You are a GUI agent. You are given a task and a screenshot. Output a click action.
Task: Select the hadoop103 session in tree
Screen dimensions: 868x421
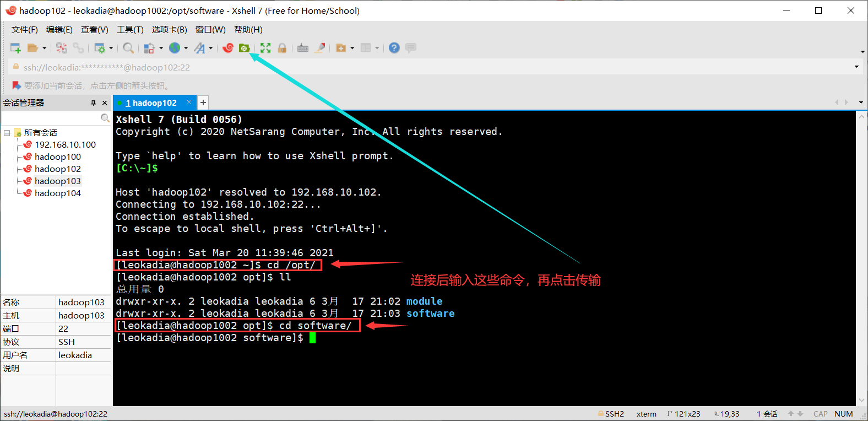pos(58,181)
